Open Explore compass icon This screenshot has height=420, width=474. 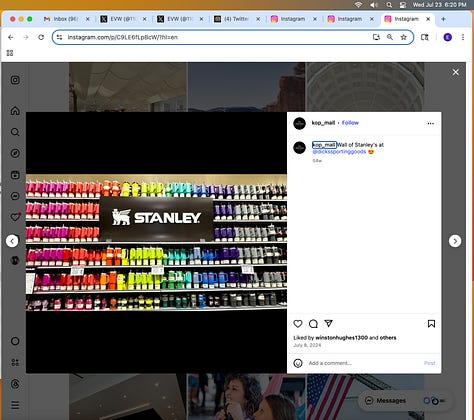[x=15, y=153]
